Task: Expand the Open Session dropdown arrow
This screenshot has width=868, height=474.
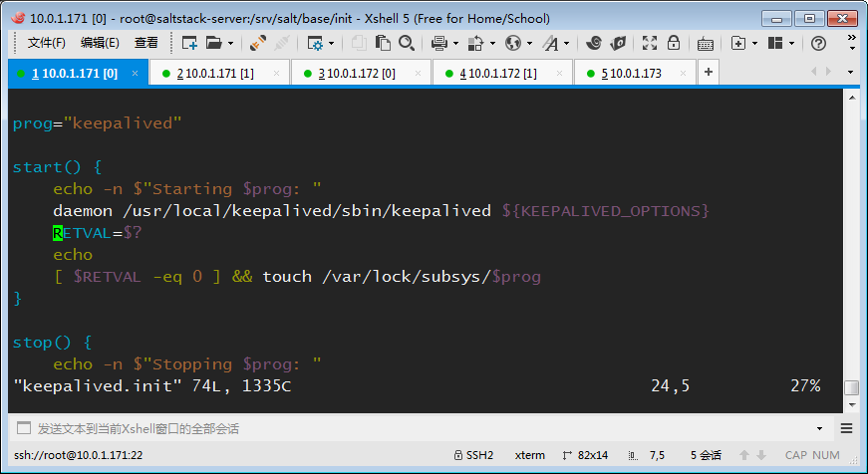Action: [230, 43]
